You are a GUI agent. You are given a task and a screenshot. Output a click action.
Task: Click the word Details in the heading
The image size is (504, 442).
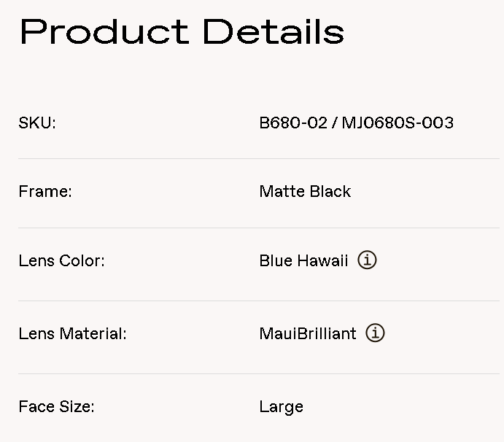[273, 32]
